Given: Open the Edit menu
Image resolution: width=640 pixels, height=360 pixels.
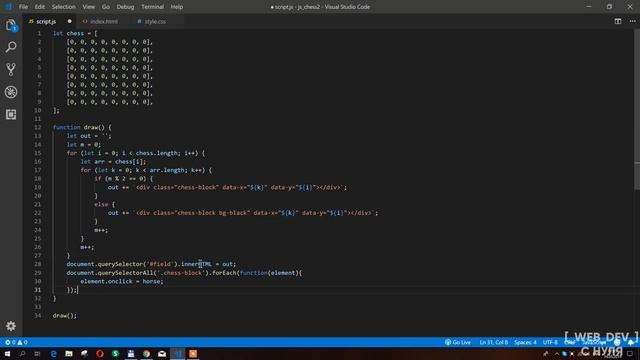Looking at the screenshot, I should 40,7.
